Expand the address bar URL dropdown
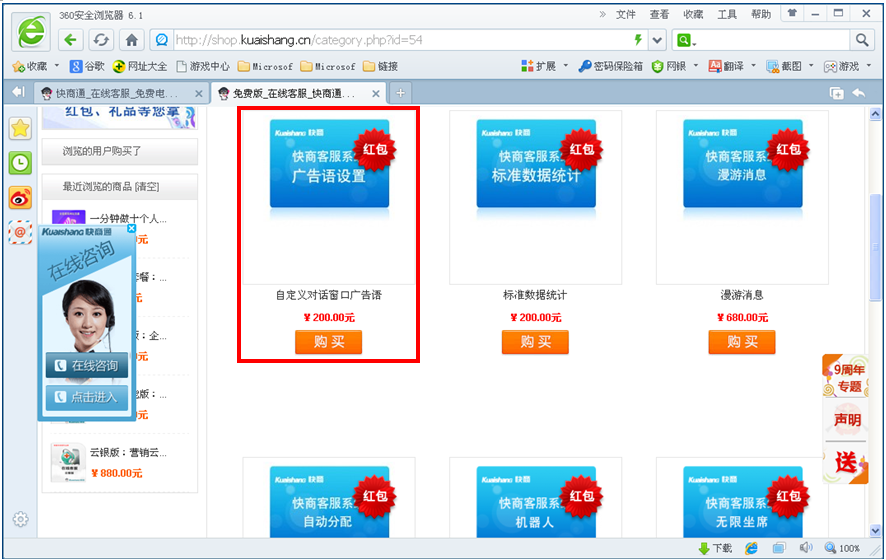This screenshot has width=886, height=560. tap(657, 40)
